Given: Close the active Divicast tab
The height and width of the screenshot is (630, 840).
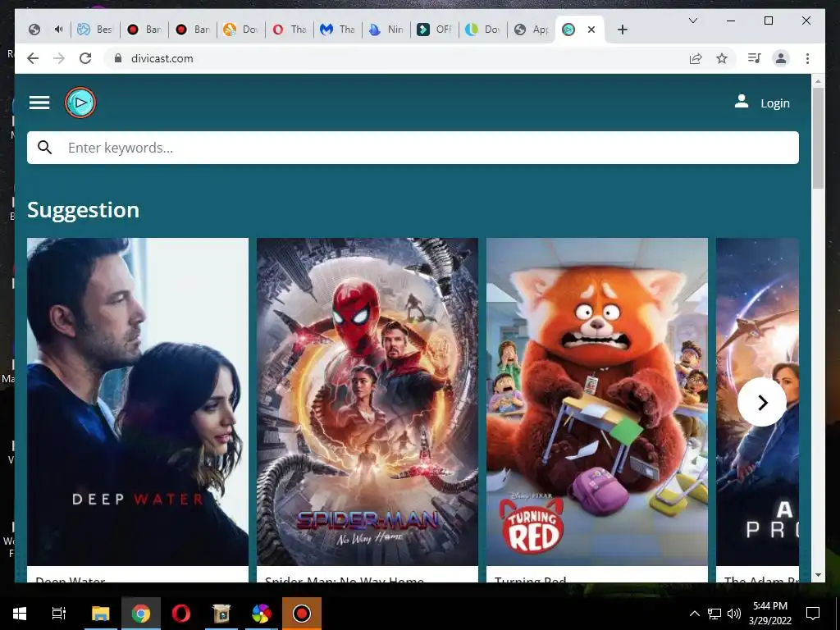Looking at the screenshot, I should click(x=591, y=30).
